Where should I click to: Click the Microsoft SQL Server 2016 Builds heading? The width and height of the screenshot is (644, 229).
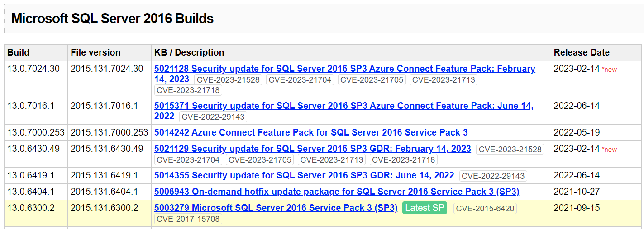(x=112, y=19)
